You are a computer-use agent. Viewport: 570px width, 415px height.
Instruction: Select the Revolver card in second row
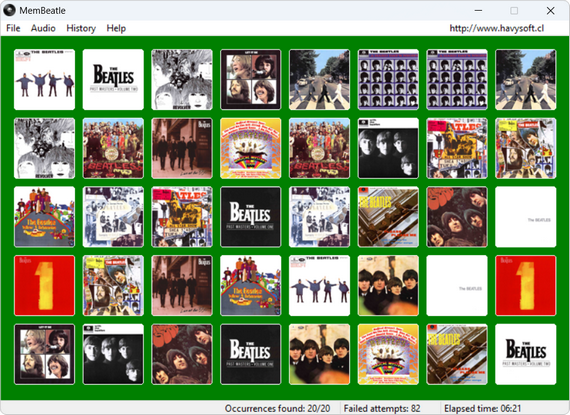pos(44,148)
